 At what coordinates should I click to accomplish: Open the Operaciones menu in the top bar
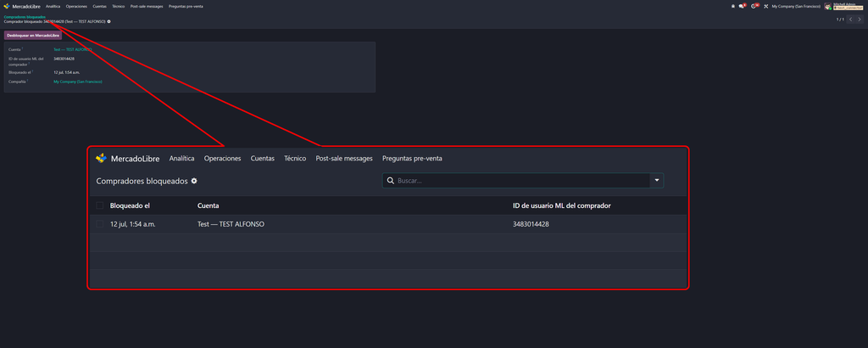point(76,6)
